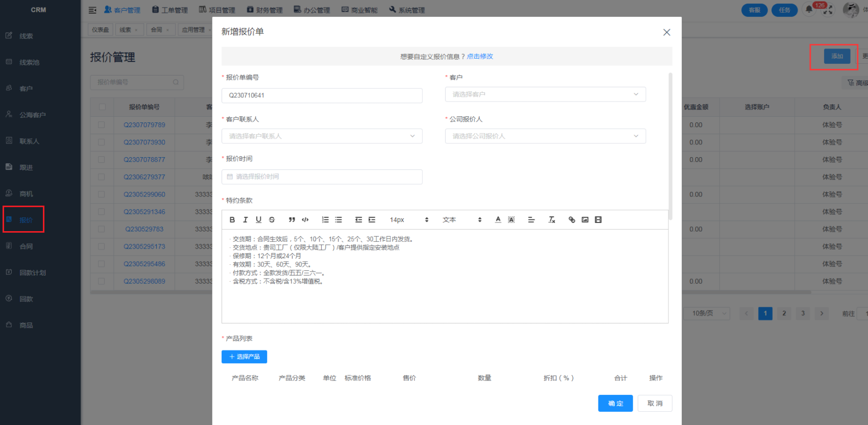Toggle underline formatting in the editor
Screen dimensions: 868x425
pyautogui.click(x=259, y=220)
